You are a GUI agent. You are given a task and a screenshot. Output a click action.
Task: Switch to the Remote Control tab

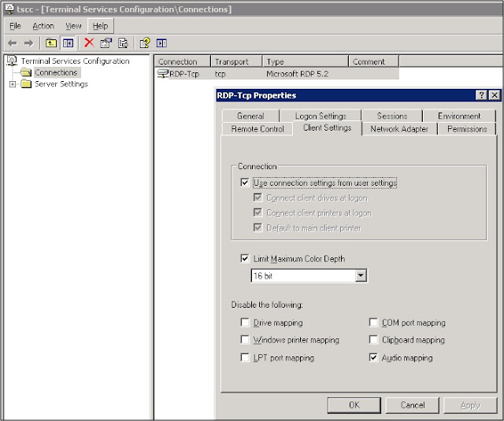[258, 129]
